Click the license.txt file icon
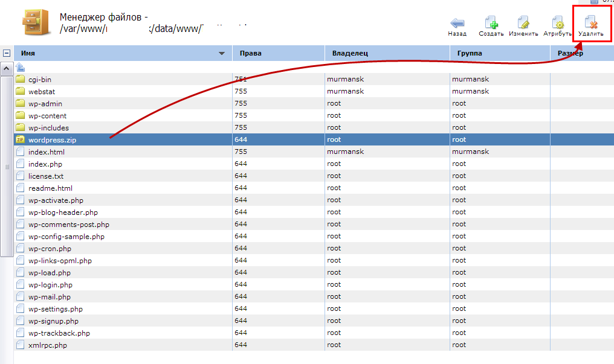 coord(21,176)
